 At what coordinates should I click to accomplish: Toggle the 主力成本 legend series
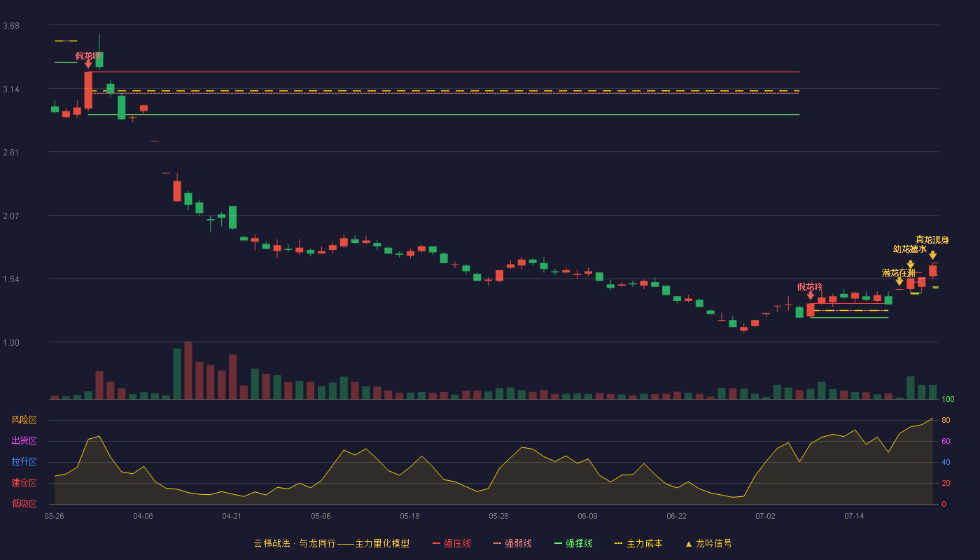coord(644,543)
